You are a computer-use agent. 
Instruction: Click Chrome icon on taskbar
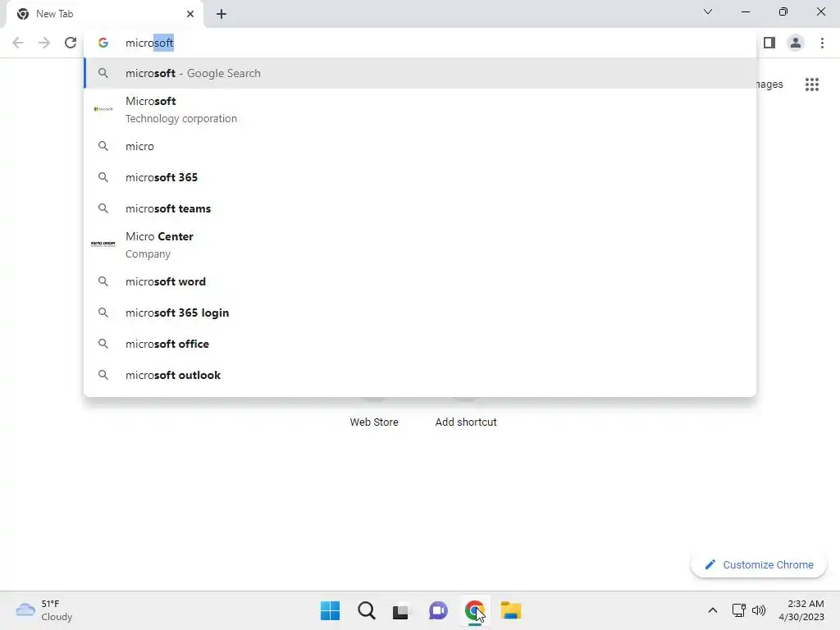point(475,610)
